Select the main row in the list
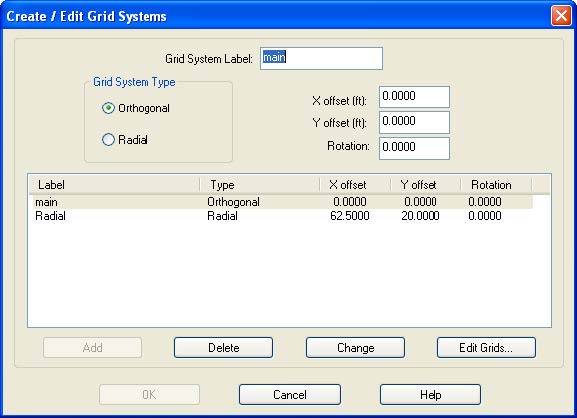 coord(283,202)
